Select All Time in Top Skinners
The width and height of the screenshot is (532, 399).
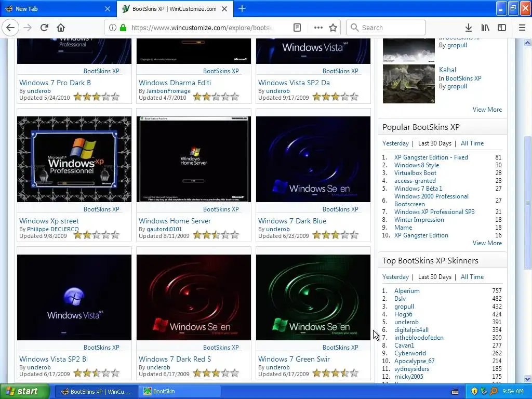pyautogui.click(x=472, y=277)
